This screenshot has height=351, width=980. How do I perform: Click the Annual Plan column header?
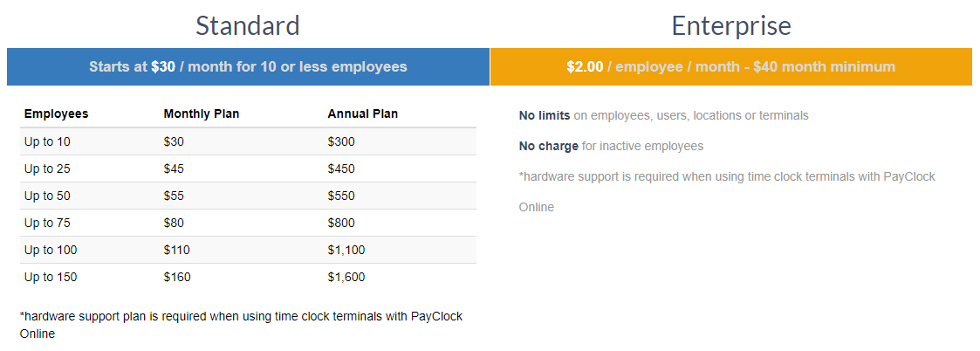[x=362, y=114]
